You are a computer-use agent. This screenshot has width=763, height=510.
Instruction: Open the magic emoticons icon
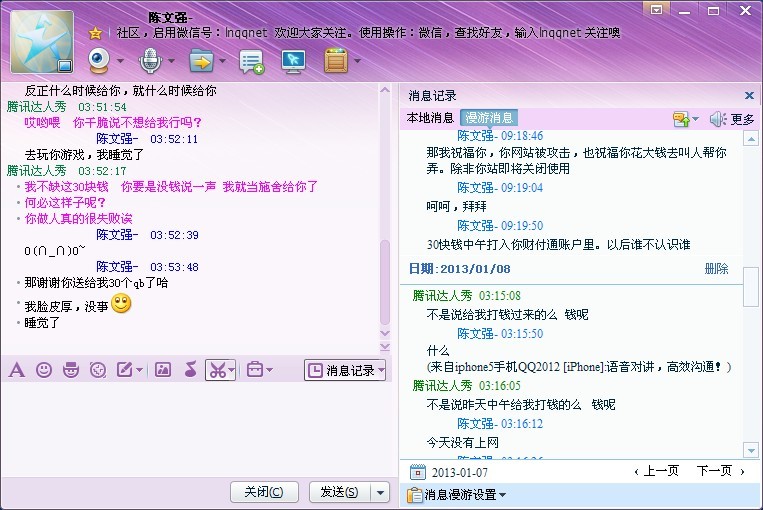click(x=71, y=370)
